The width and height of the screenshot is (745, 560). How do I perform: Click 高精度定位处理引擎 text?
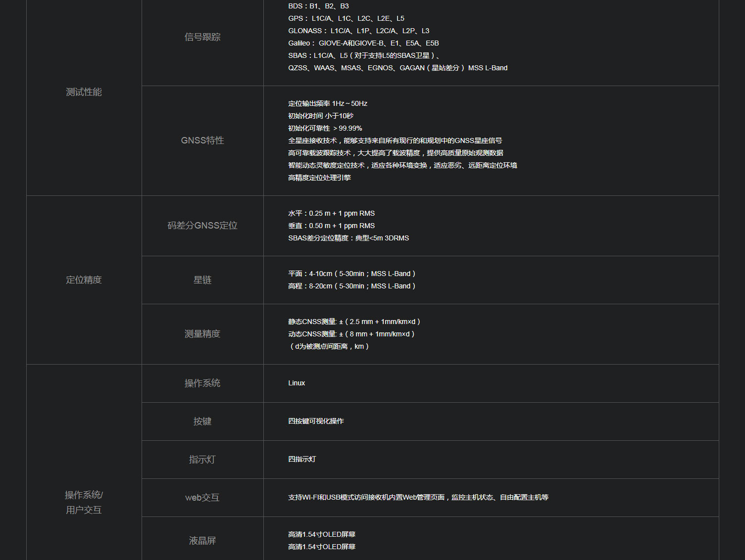319,178
